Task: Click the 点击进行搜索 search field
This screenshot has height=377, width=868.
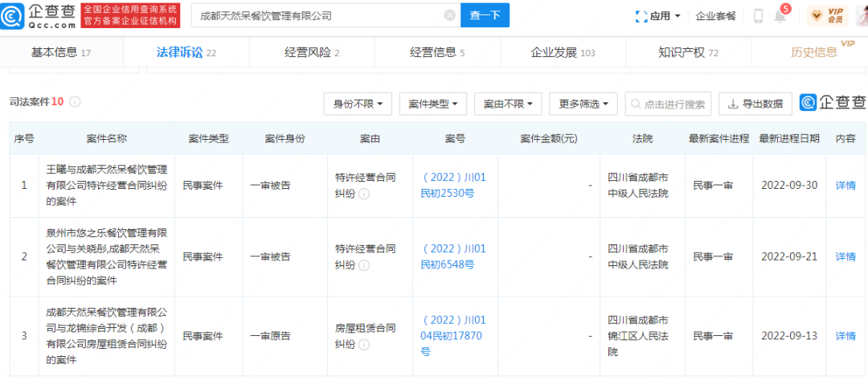Action: [x=671, y=104]
